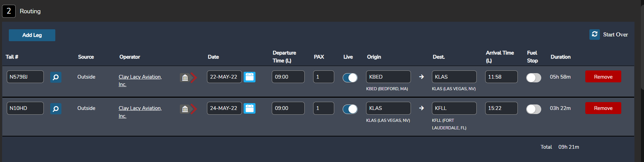Remove the KLAS to KFLL leg
The image size is (644, 162).
point(603,108)
